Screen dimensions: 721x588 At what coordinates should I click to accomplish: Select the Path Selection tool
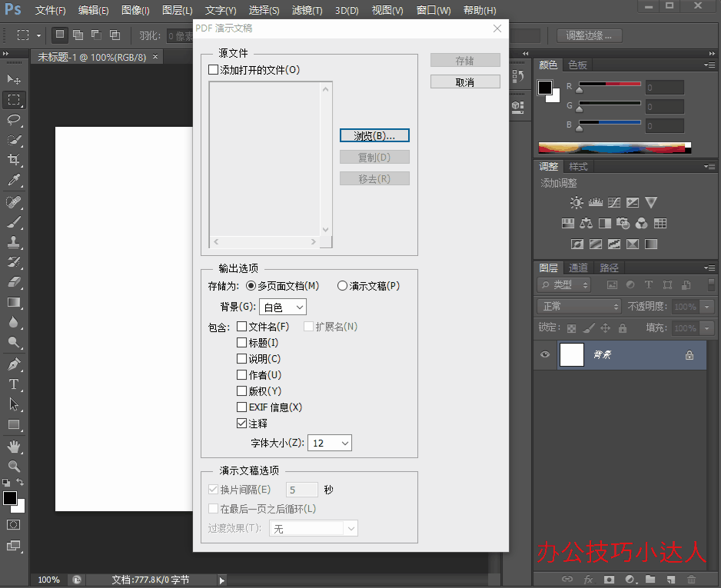point(14,404)
